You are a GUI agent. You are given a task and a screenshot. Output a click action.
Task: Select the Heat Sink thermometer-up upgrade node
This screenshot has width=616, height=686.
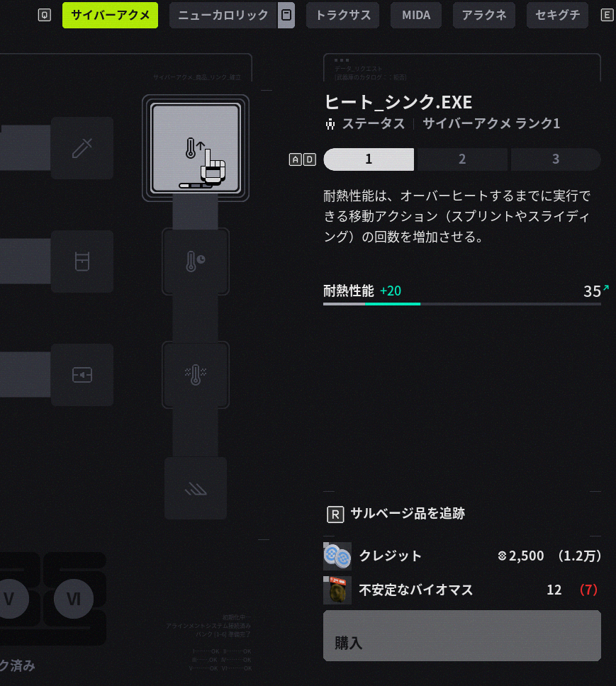[196, 148]
